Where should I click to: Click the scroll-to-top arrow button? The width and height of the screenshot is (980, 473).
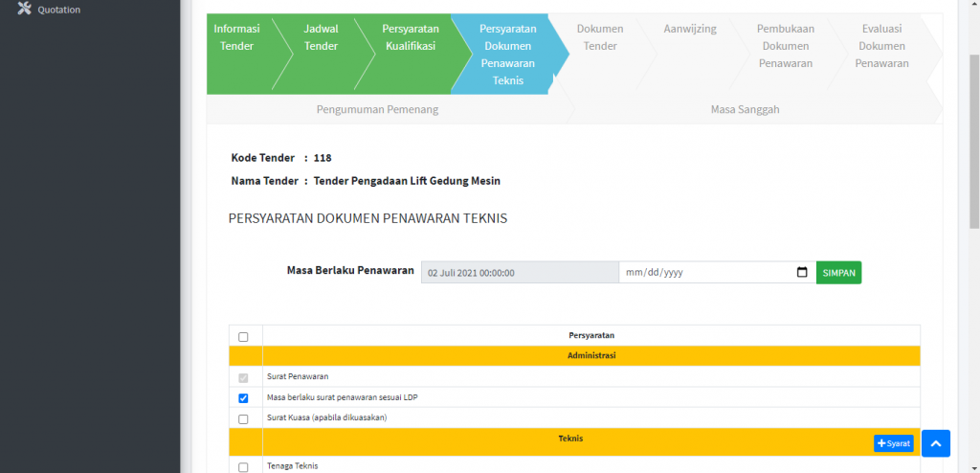click(936, 443)
